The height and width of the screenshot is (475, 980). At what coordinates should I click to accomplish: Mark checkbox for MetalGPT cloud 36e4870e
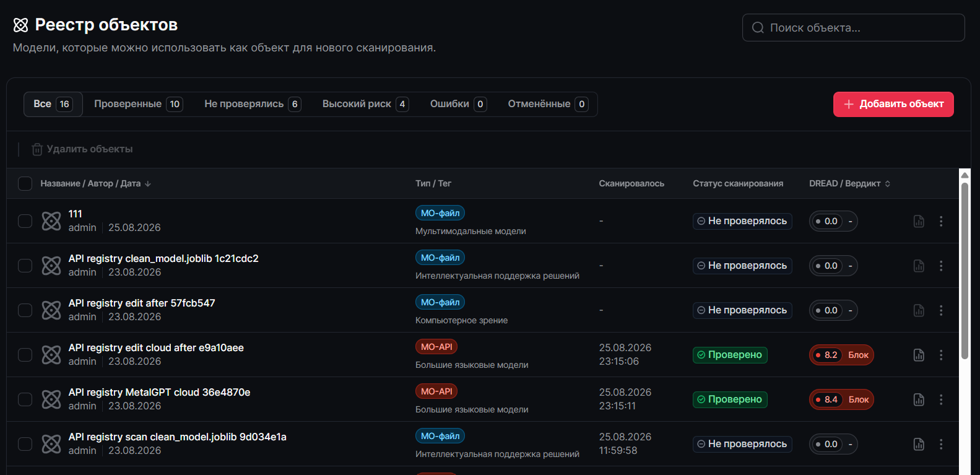[x=25, y=399]
